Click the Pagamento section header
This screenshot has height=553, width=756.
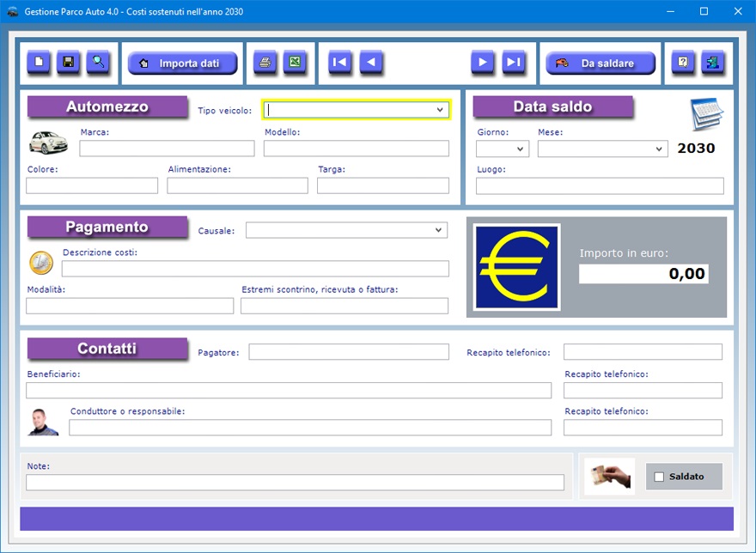point(107,227)
